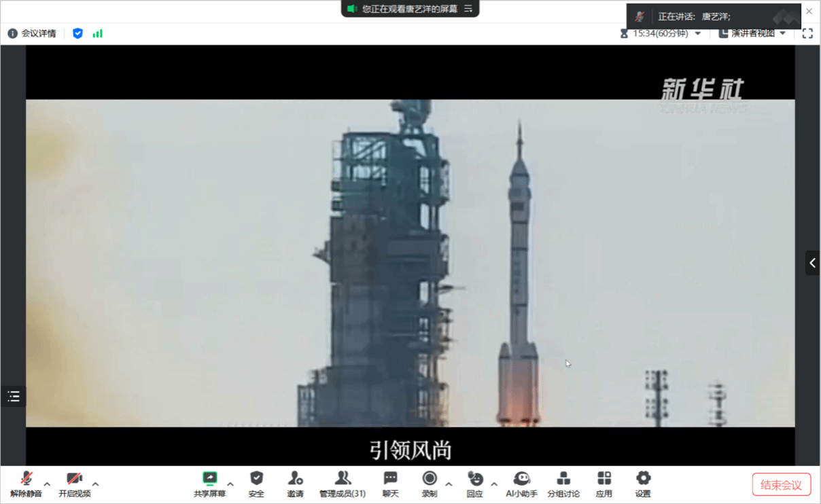The height and width of the screenshot is (504, 821).
Task: Open the 安全 security shield icon
Action: 256,484
